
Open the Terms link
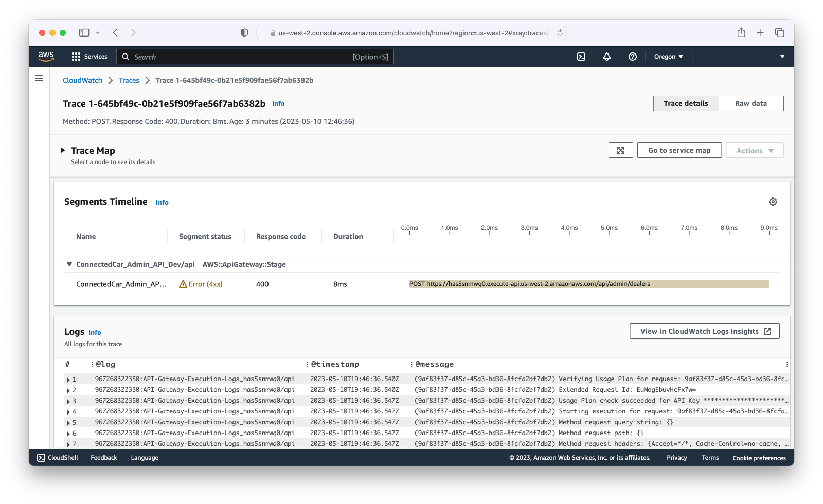710,458
